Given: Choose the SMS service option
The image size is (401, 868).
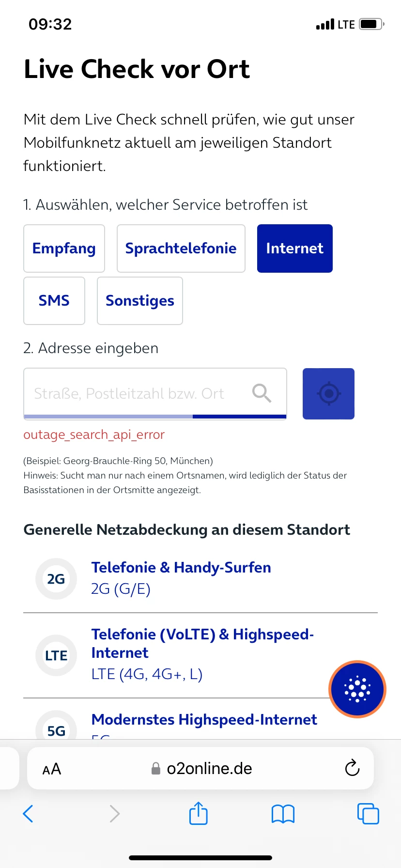Looking at the screenshot, I should pyautogui.click(x=54, y=301).
